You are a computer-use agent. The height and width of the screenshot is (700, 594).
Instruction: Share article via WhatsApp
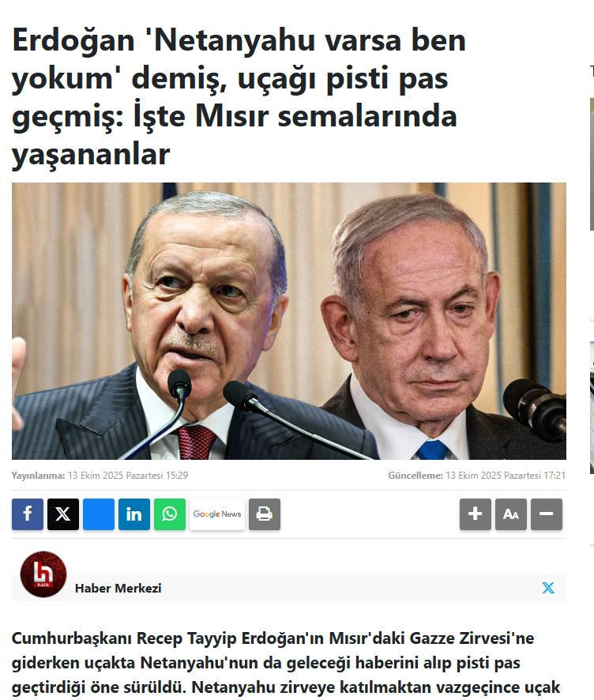(170, 514)
